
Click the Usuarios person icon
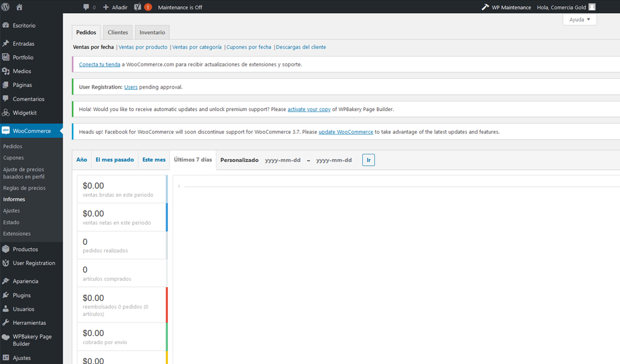point(6,309)
